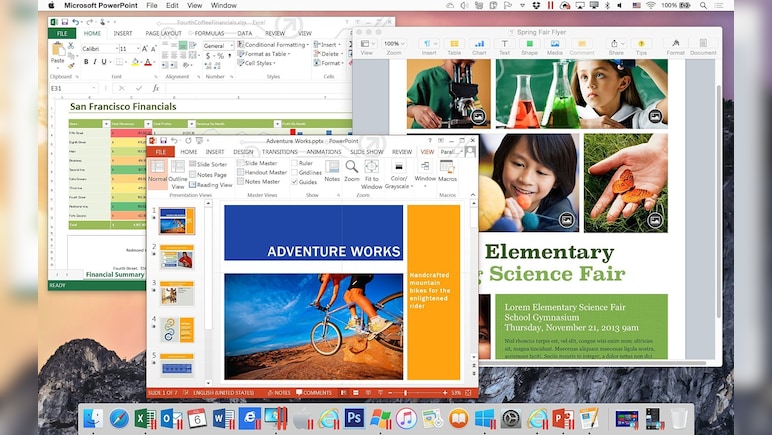The height and width of the screenshot is (435, 772).
Task: Open Window dropdown in PowerPoint ribbon
Action: (x=425, y=172)
